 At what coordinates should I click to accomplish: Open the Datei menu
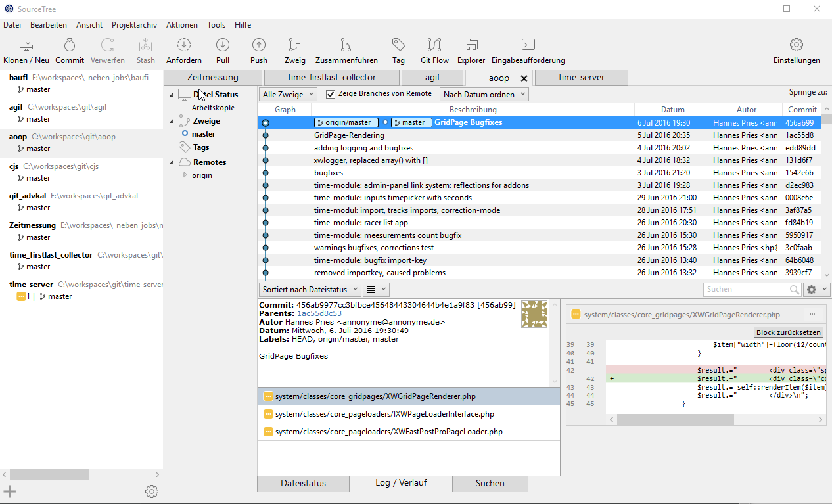point(12,25)
